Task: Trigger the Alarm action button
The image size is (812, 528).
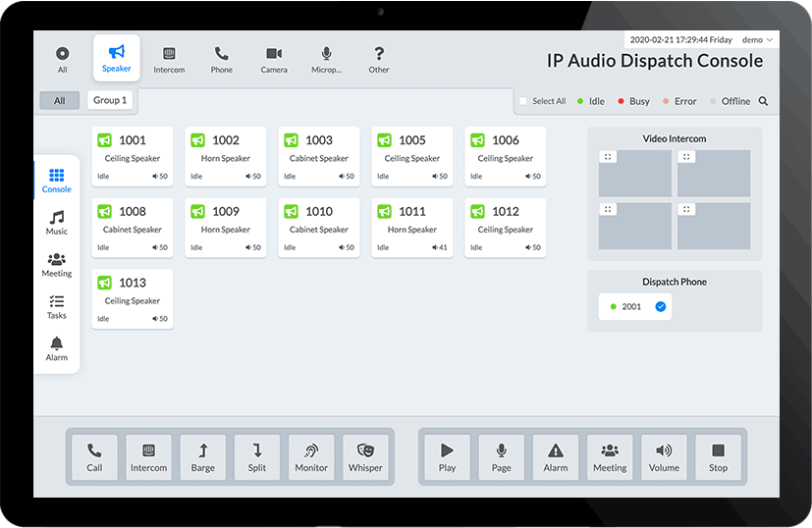Action: pos(556,457)
